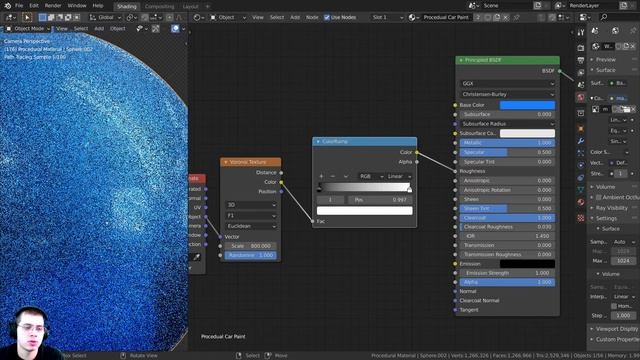Viewport: 640px width, 360px height.
Task: Open the Euclidean distance dropdown
Action: click(x=251, y=226)
